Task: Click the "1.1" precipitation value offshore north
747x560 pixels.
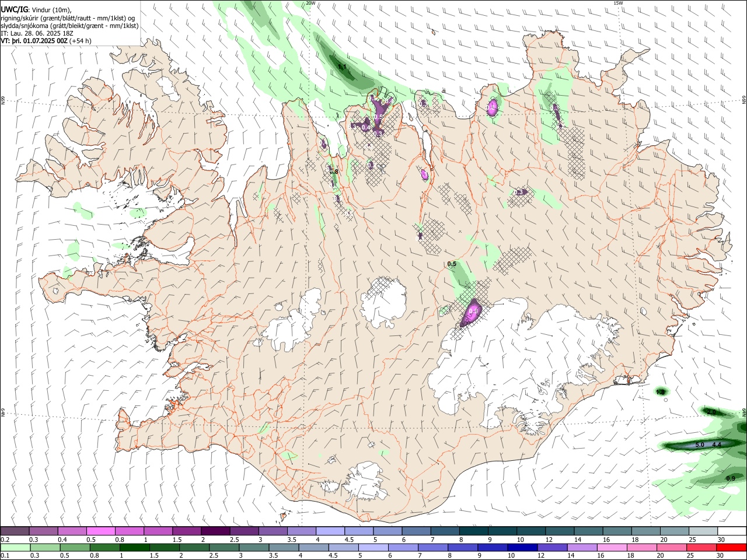Action: pyautogui.click(x=342, y=67)
